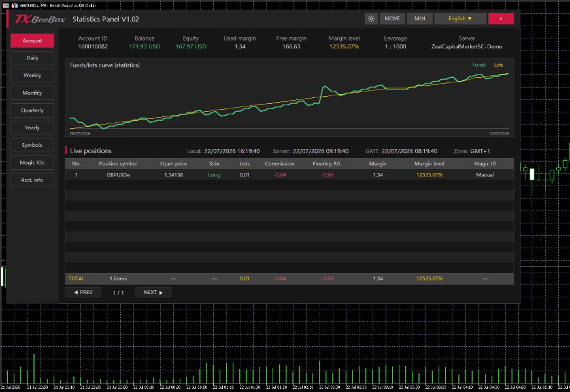Viewport: 570px width, 392px height.
Task: Click the Equity value 167.97 USD
Action: tap(191, 46)
